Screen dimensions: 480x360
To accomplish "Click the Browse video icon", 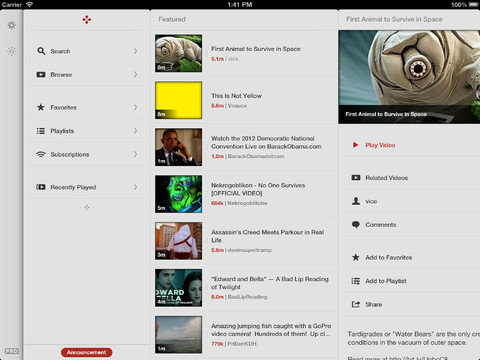I will [41, 75].
